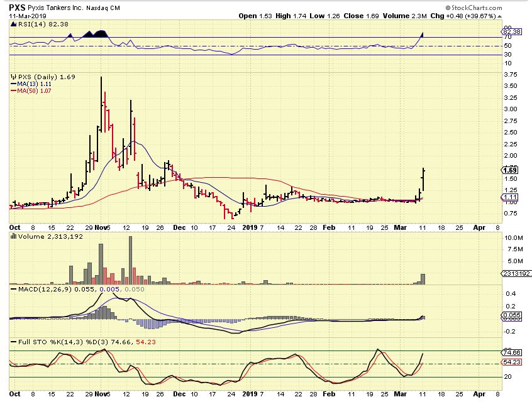
Task: Click the Chg +0.48 (+39.67%) value
Action: (x=463, y=16)
